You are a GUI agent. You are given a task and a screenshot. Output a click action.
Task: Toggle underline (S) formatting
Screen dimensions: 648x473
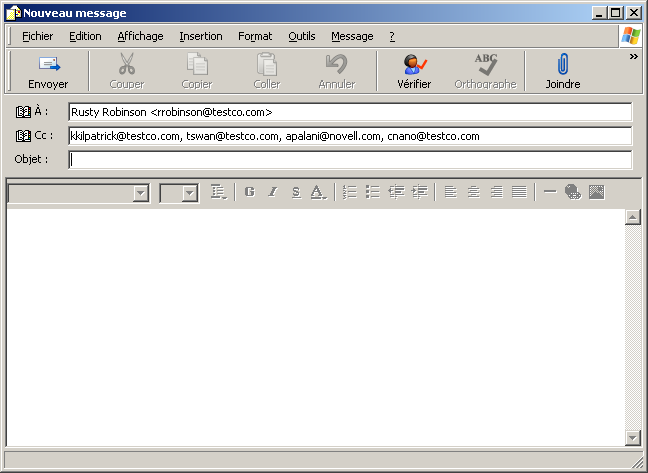click(x=296, y=192)
